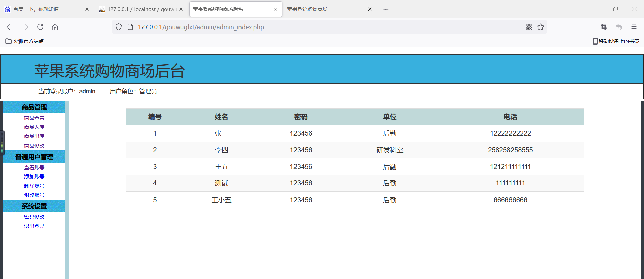
Task: Open the 添加账号 link
Action: click(34, 176)
